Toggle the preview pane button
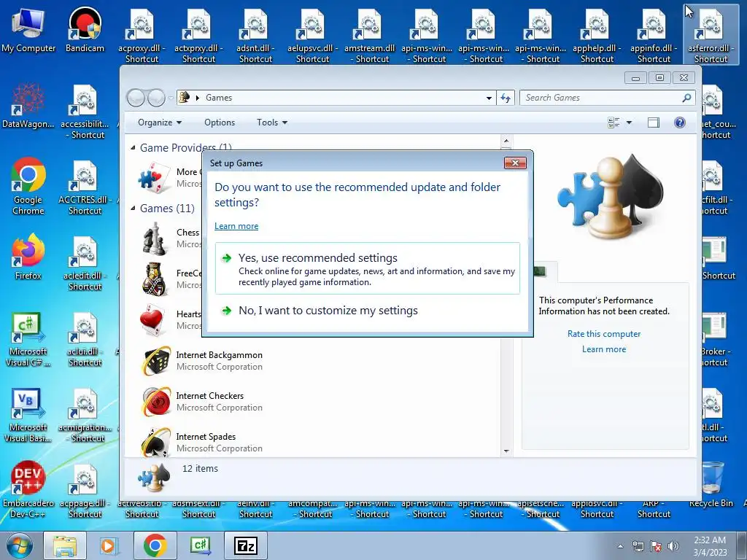 click(x=654, y=122)
